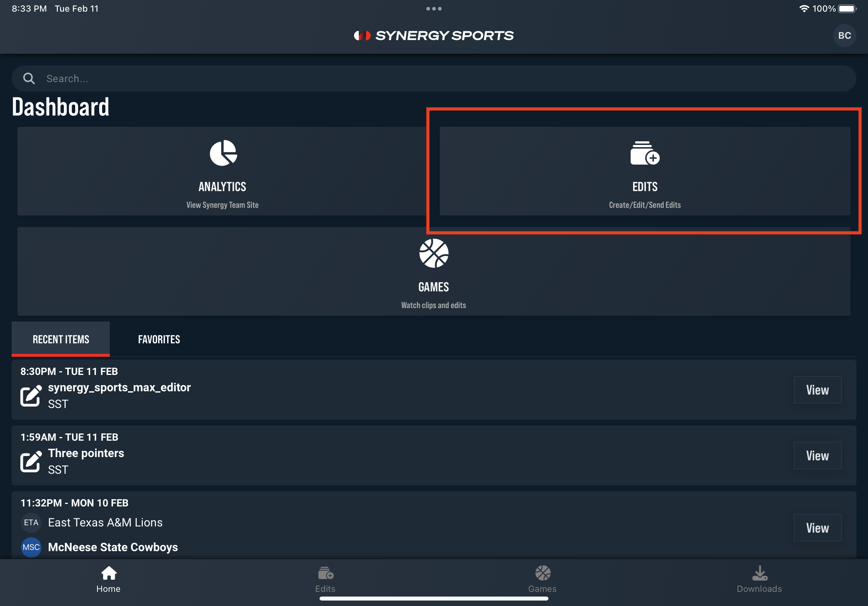This screenshot has height=606, width=868.
Task: Check the Wi-Fi status icon
Action: pyautogui.click(x=804, y=8)
